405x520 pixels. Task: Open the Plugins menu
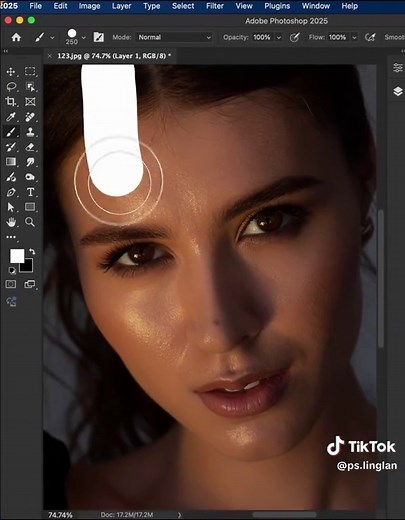coord(277,6)
